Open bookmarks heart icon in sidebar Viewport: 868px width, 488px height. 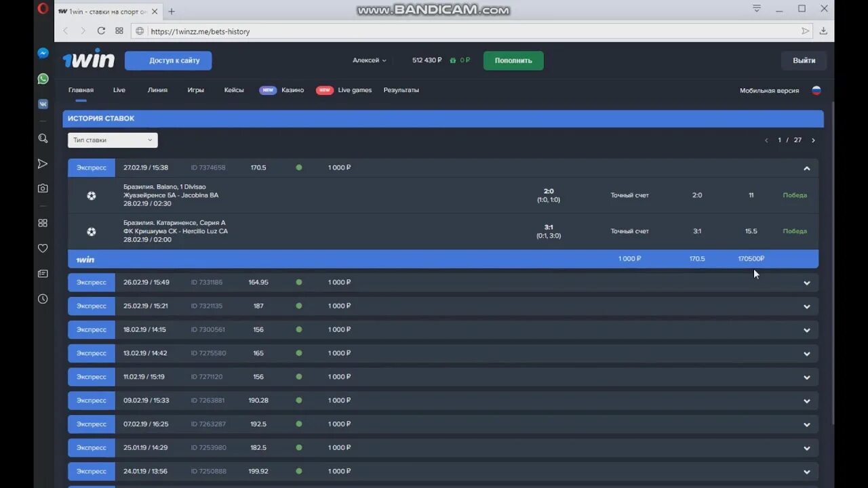pos(43,248)
